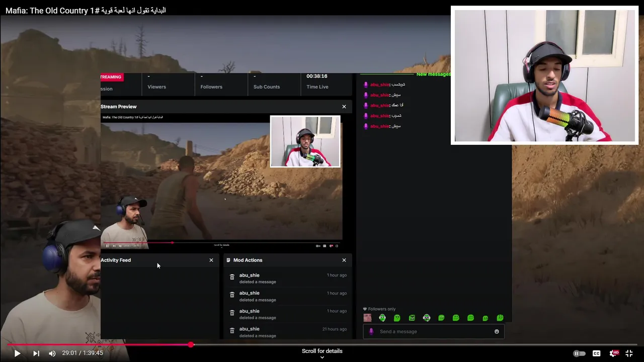The height and width of the screenshot is (362, 644).
Task: Mute the video volume speaker icon
Action: 52,353
